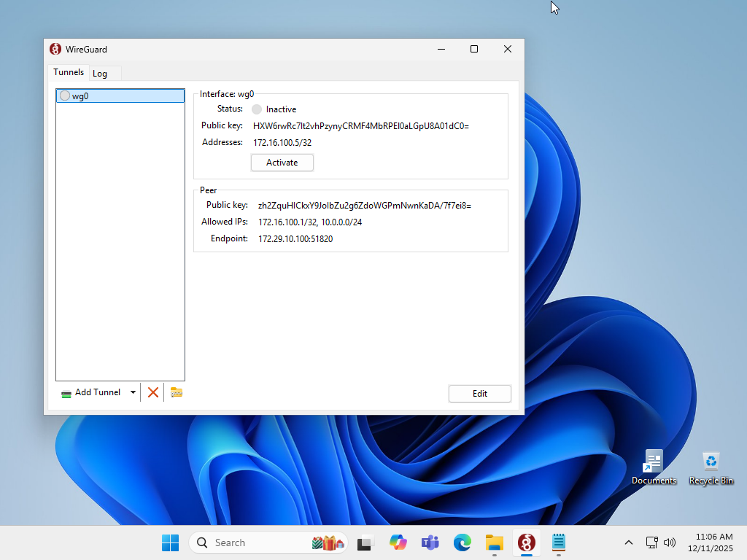Open Copilot from the taskbar
The image size is (747, 560).
point(398,542)
